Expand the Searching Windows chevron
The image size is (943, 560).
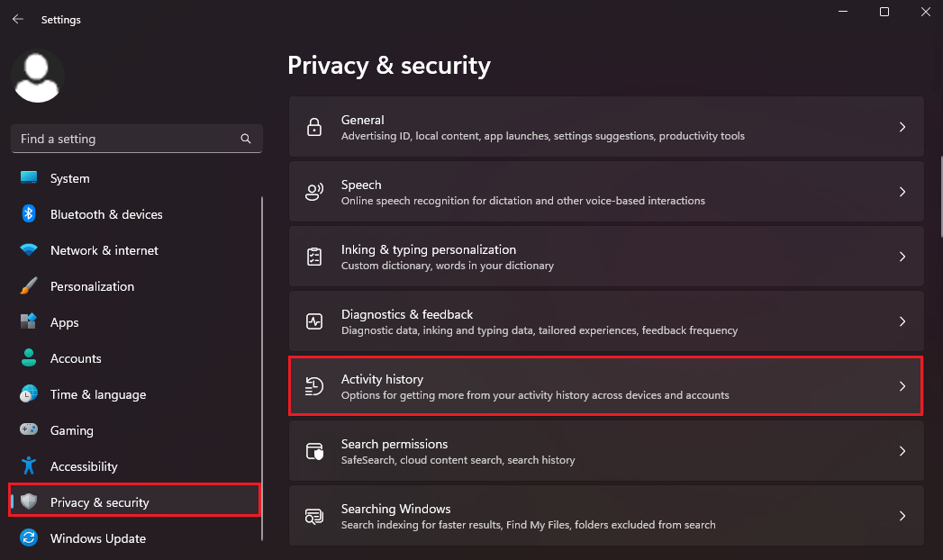(902, 516)
